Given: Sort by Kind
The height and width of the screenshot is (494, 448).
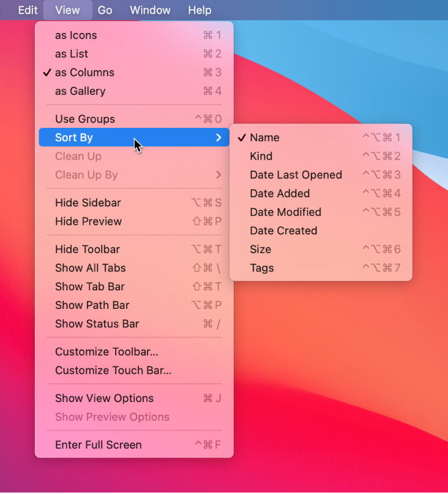Looking at the screenshot, I should coord(321,156).
